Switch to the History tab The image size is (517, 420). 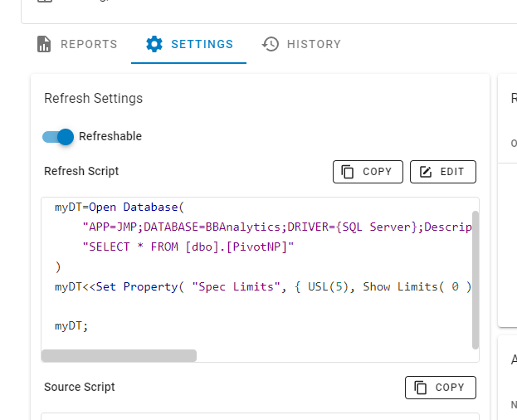(x=314, y=44)
